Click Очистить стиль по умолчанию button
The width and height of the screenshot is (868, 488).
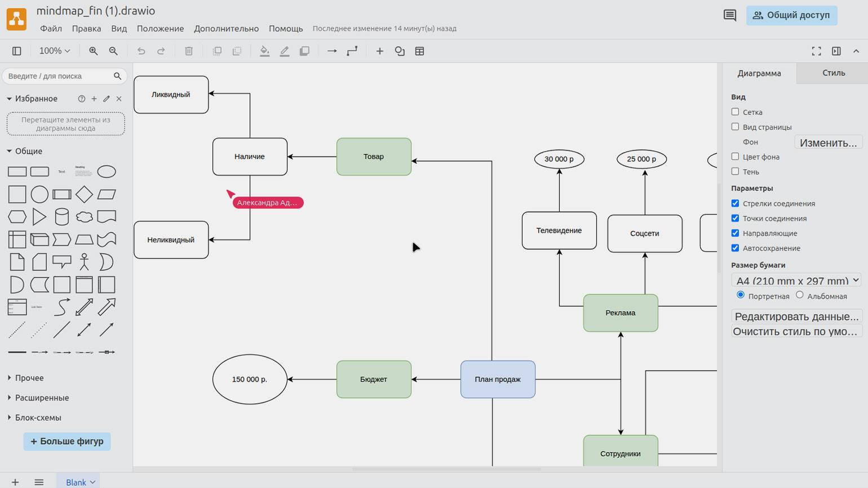tap(796, 331)
